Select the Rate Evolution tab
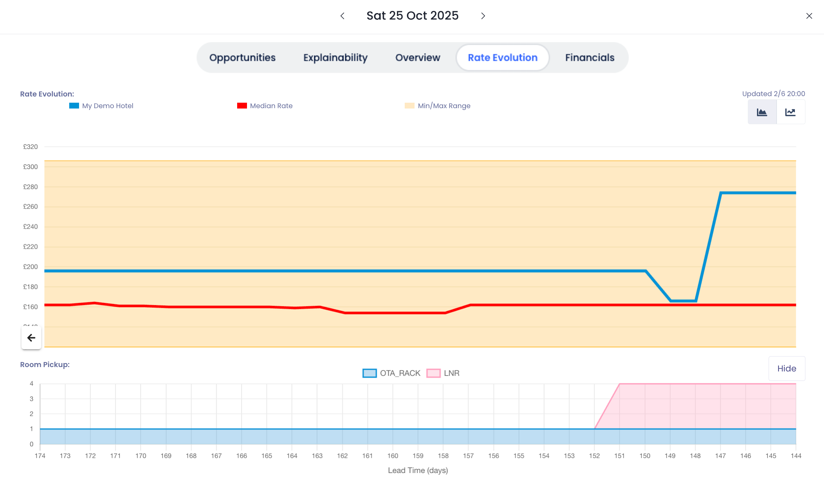 [502, 58]
